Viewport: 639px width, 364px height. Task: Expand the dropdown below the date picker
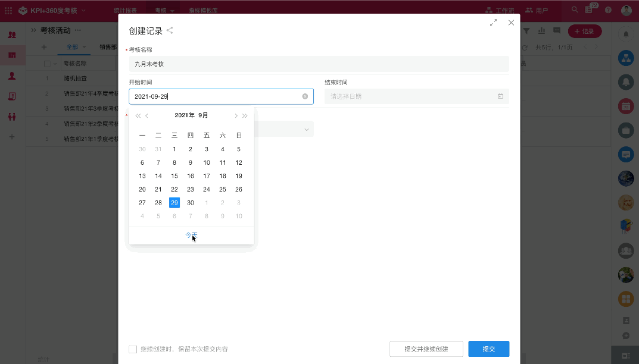pyautogui.click(x=307, y=129)
